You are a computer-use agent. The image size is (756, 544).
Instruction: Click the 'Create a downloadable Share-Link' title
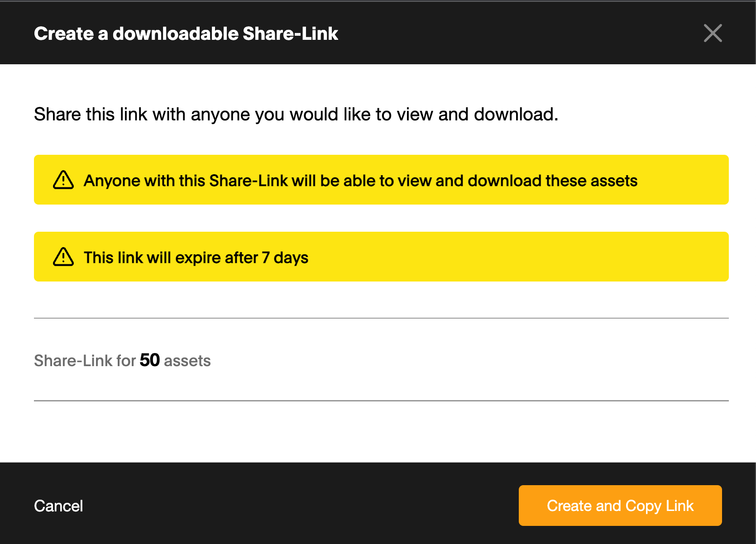point(186,33)
